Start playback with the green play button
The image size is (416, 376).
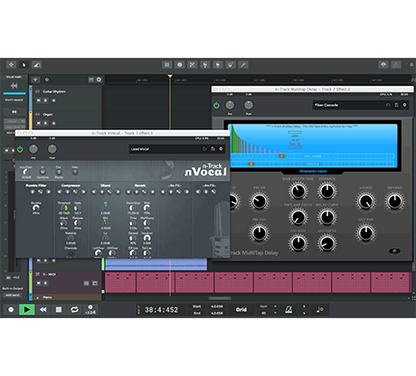(27, 310)
